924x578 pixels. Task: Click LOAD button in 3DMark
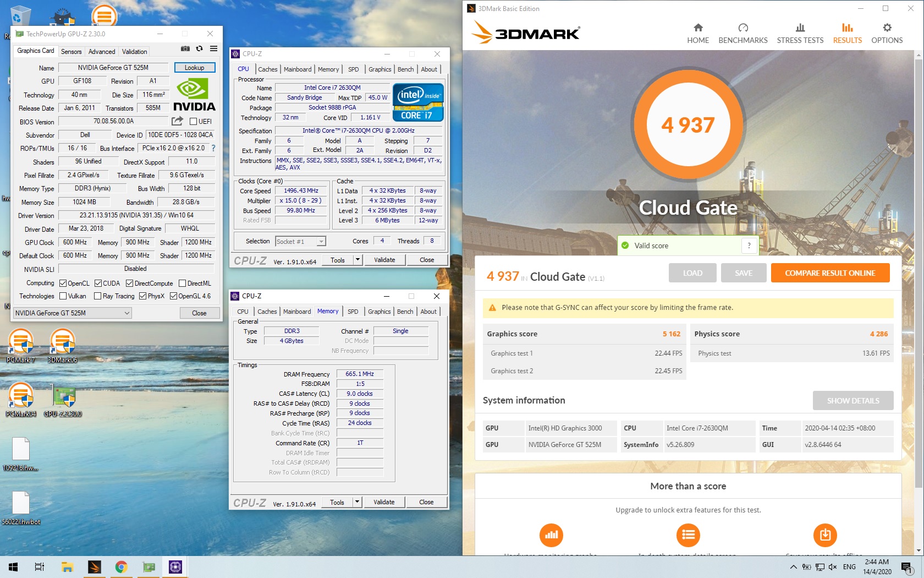tap(692, 273)
